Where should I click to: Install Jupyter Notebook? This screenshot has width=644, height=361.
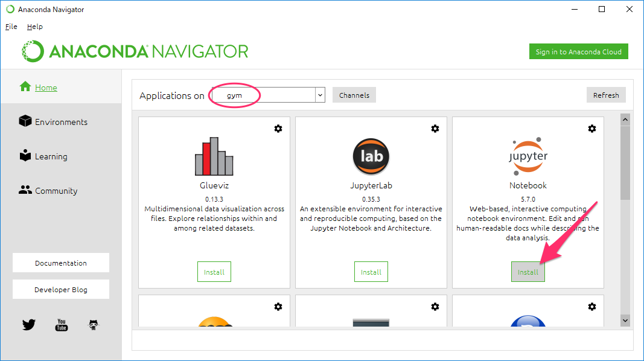coord(528,272)
